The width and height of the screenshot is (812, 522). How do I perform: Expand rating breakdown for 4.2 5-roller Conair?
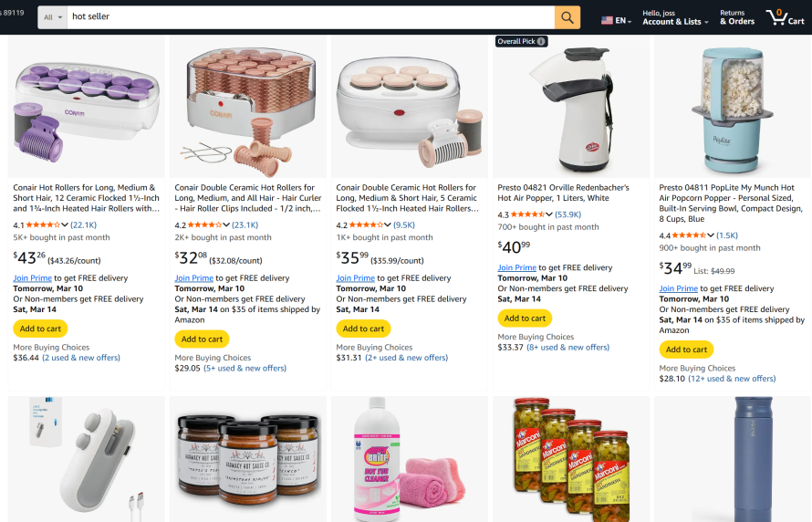388,224
